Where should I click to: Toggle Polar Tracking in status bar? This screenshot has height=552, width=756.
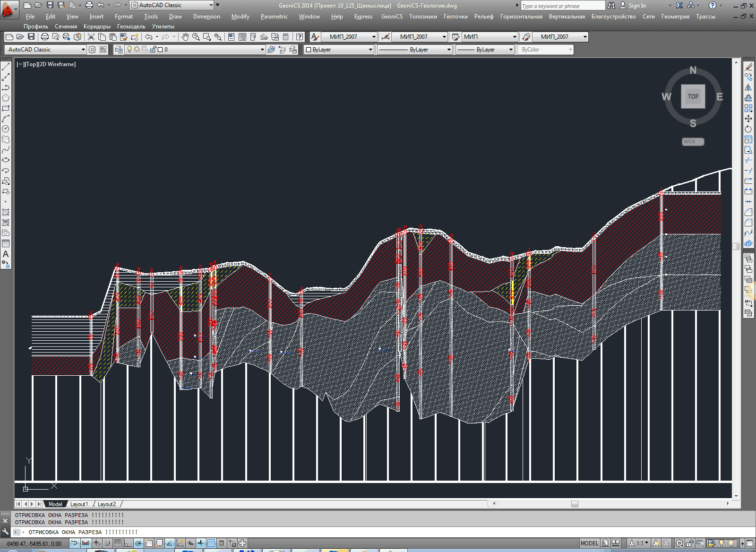[138, 543]
